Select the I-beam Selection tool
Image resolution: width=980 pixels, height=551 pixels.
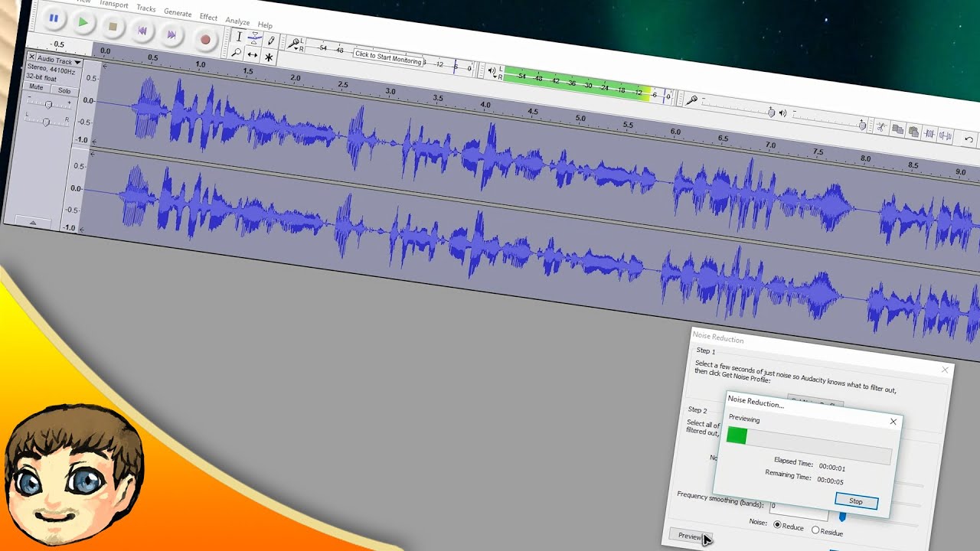239,36
